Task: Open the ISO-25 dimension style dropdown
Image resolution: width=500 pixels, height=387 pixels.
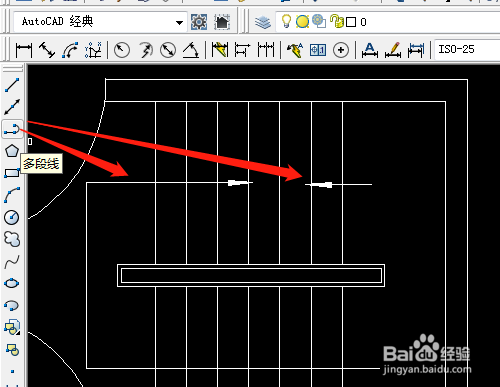Action: [467, 50]
